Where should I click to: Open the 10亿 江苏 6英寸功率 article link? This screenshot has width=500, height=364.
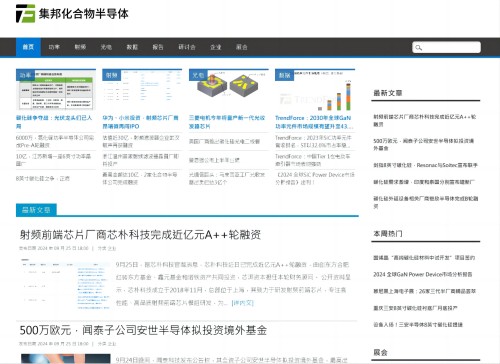53,160
